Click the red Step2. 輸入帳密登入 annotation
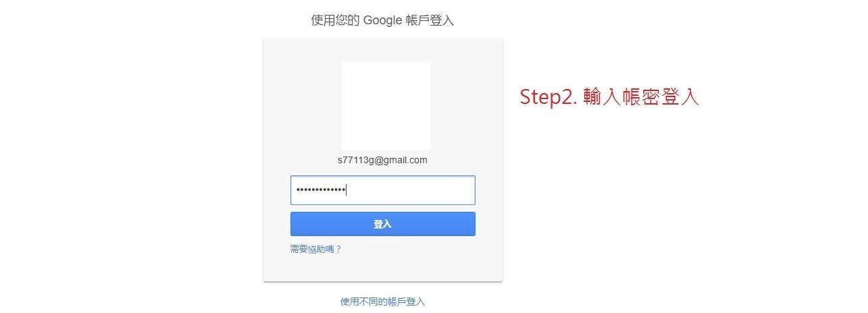 (x=609, y=97)
